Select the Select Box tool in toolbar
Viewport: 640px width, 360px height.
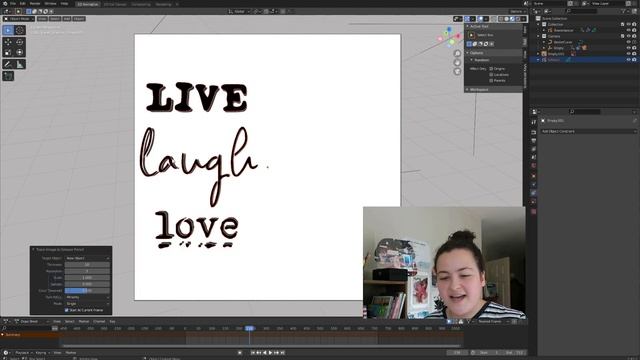point(8,30)
